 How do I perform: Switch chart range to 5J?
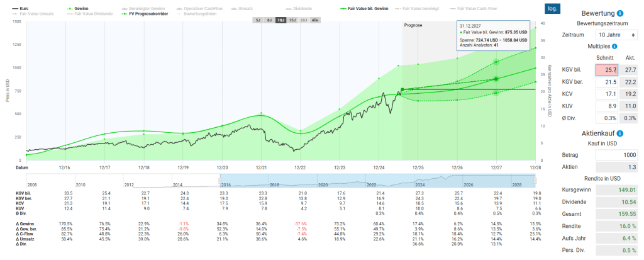click(x=257, y=20)
